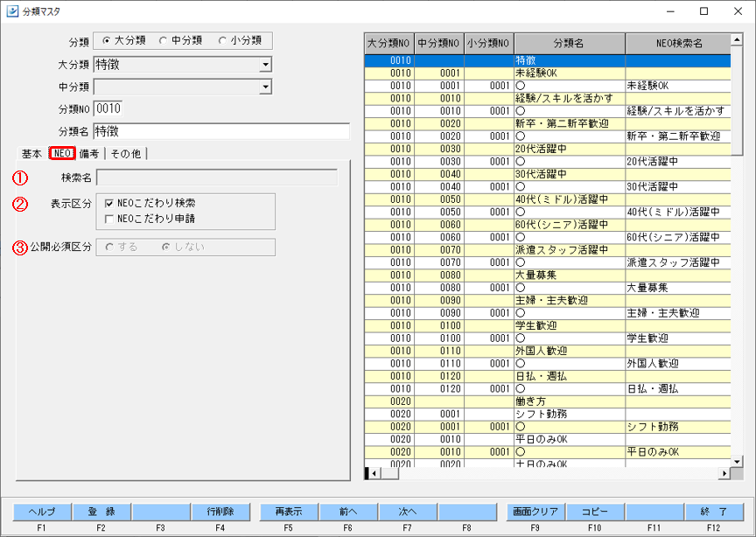Open the empty 中分類 dropdown
The width and height of the screenshot is (756, 537).
point(265,87)
